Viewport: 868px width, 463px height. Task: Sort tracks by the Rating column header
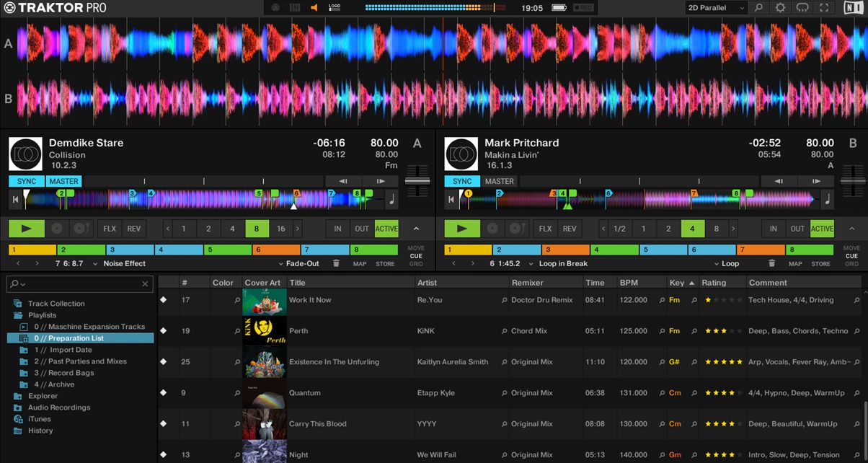pos(722,283)
